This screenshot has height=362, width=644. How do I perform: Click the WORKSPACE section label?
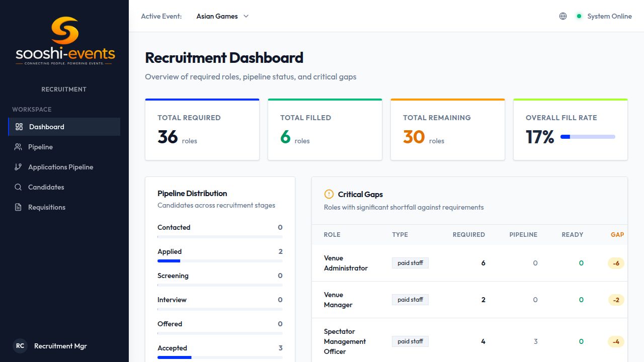click(32, 109)
